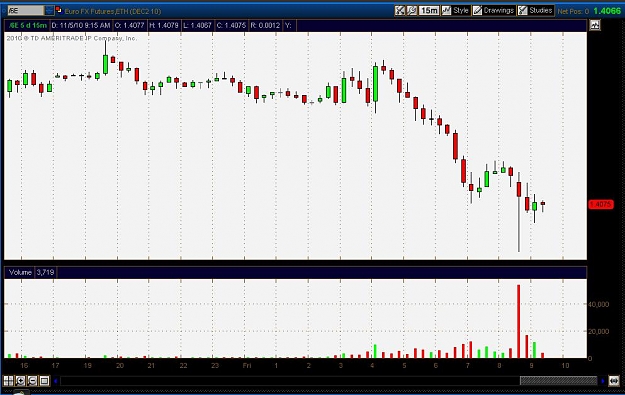Click the 40,000 volume axis label

click(x=599, y=305)
